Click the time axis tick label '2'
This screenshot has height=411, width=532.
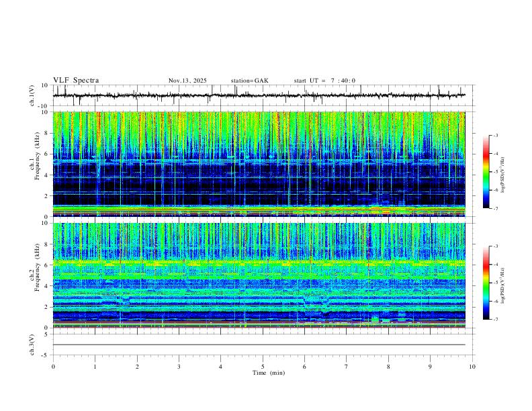coord(137,367)
